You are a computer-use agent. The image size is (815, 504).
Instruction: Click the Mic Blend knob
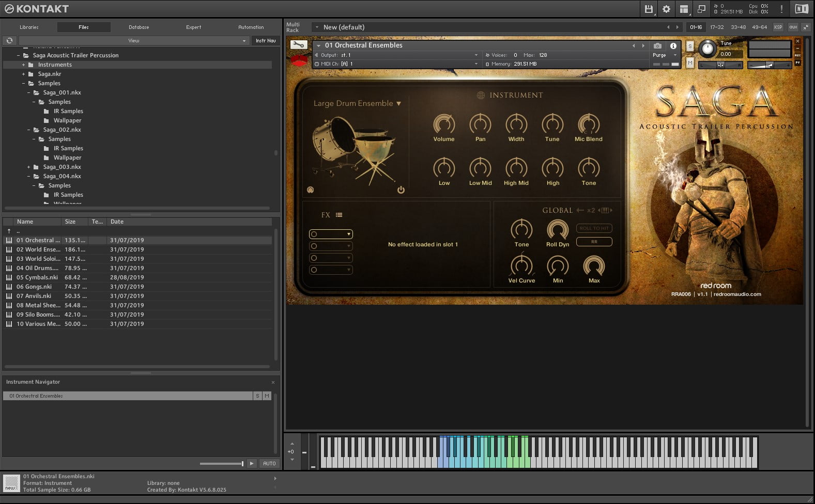click(588, 124)
